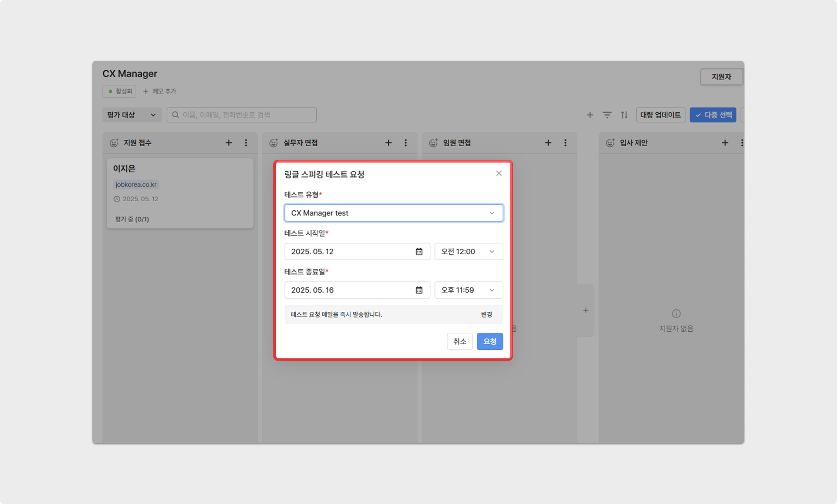Screen dimensions: 837x504
Task: Open the 오전 12:00 start time dropdown
Action: 469,252
